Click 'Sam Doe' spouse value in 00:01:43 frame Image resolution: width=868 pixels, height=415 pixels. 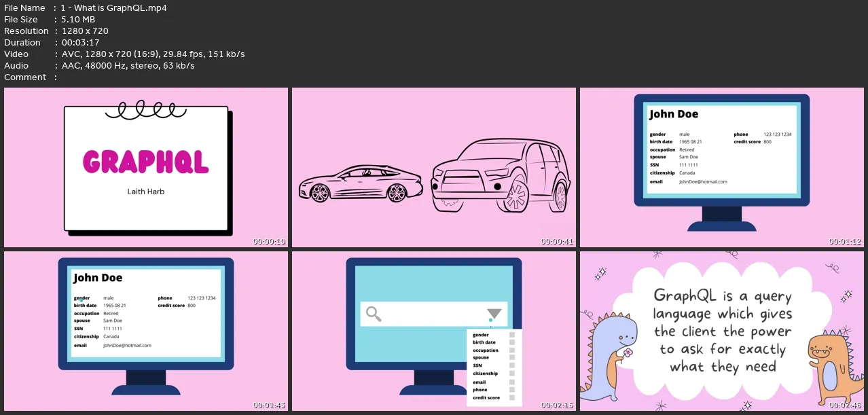[x=113, y=321]
